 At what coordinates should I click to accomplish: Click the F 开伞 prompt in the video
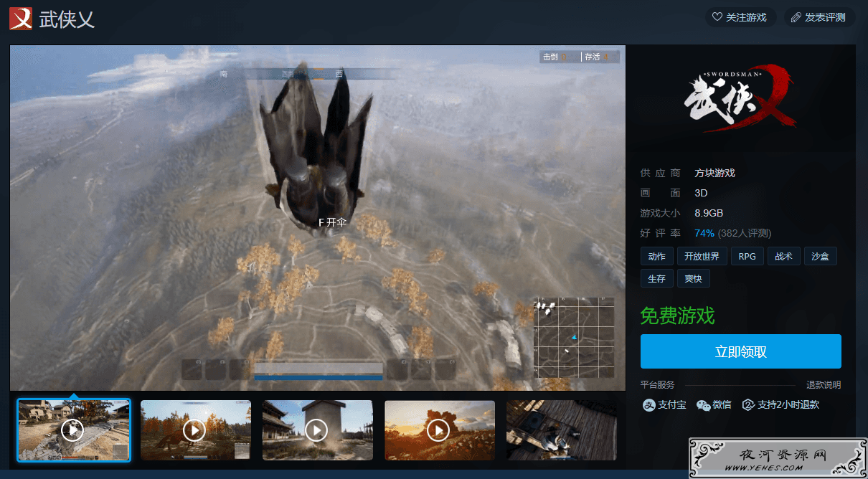332,222
